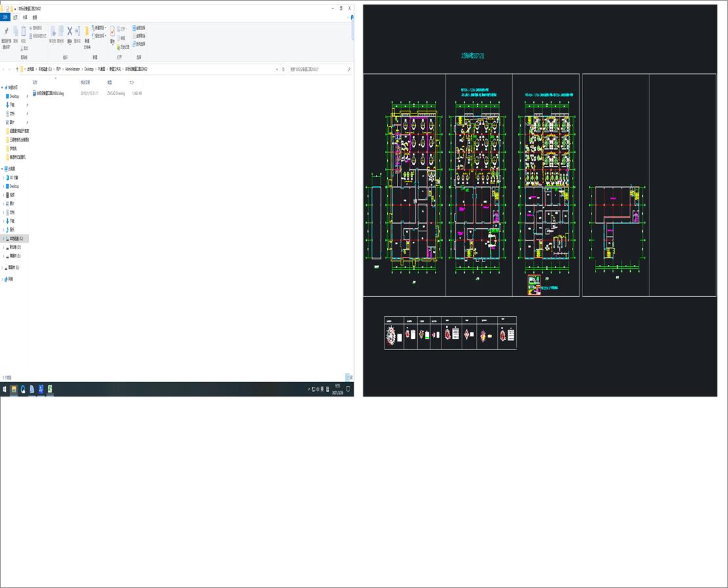This screenshot has height=588, width=728.
Task: Click the Pin to Quick Access ribbon icon
Action: (x=6, y=34)
